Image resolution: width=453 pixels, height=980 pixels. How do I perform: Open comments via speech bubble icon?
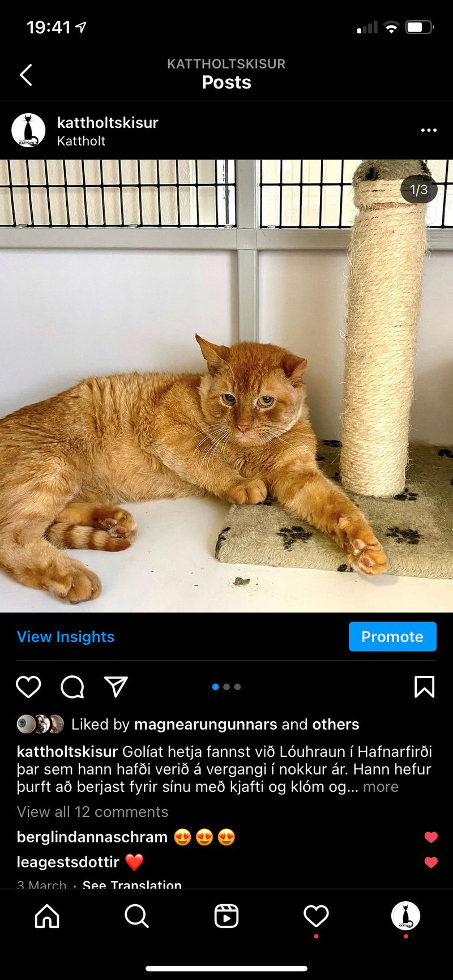point(72,687)
